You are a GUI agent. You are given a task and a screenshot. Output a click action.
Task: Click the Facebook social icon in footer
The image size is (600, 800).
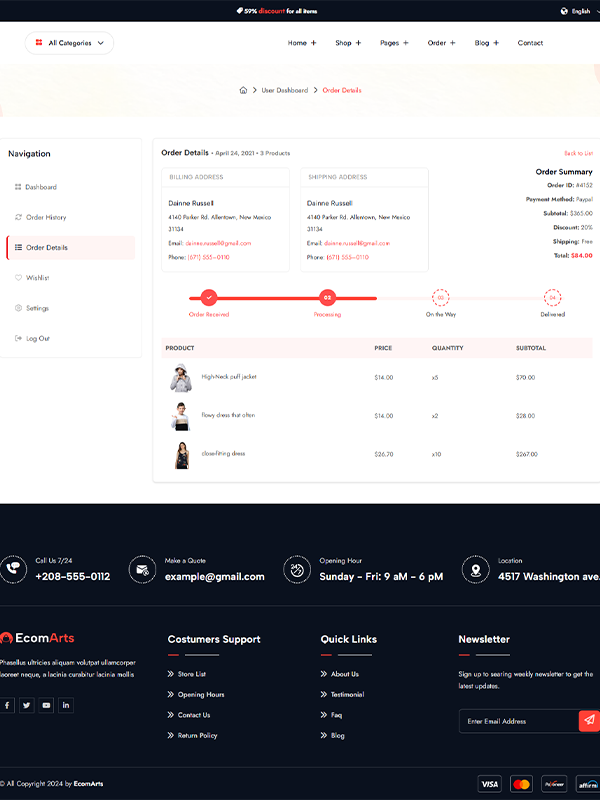[7, 705]
